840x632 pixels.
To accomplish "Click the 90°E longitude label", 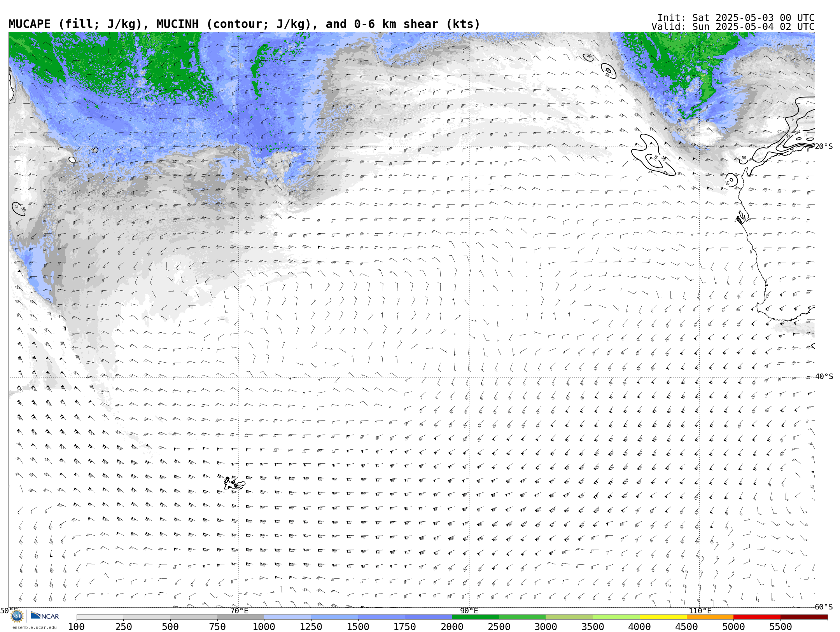I will point(469,611).
